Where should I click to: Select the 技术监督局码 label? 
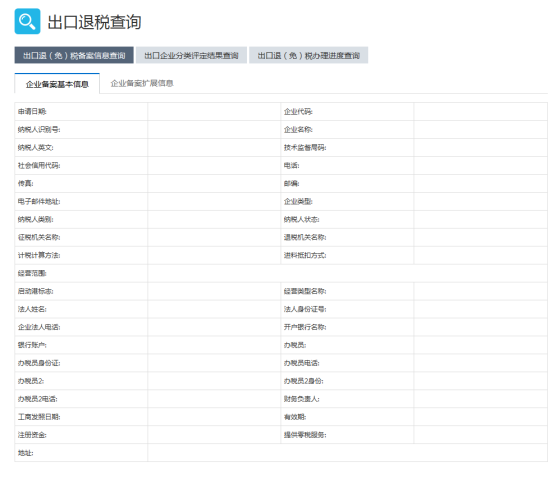point(305,148)
